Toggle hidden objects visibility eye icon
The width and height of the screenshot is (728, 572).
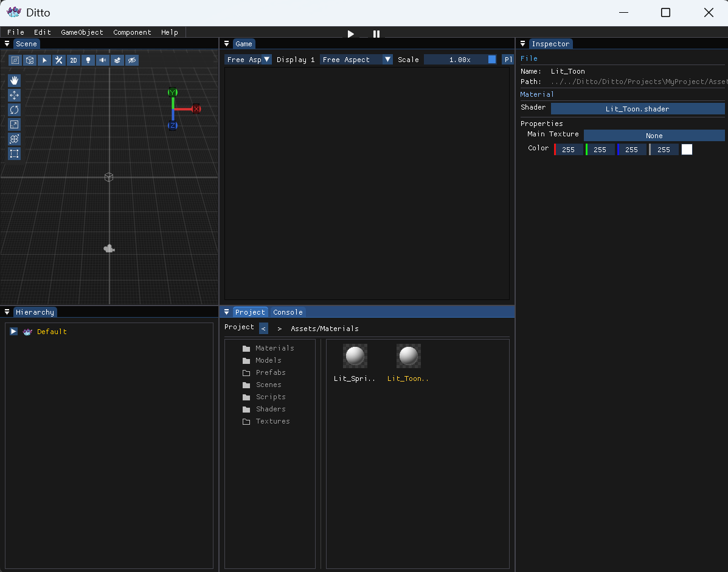click(132, 60)
